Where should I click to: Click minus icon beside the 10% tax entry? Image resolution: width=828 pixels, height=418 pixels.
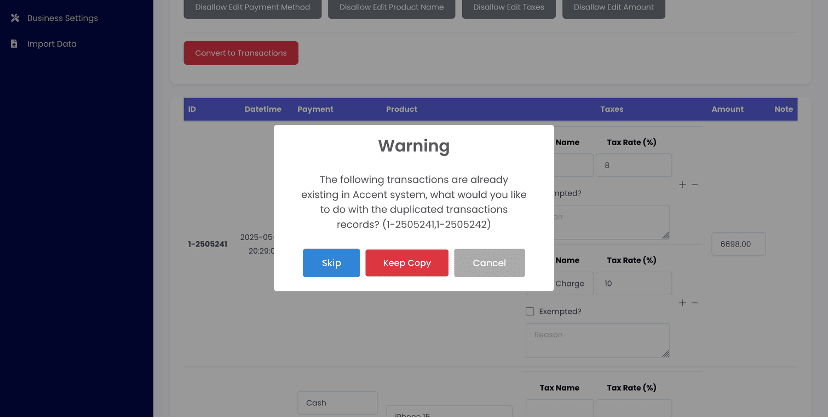pyautogui.click(x=695, y=303)
